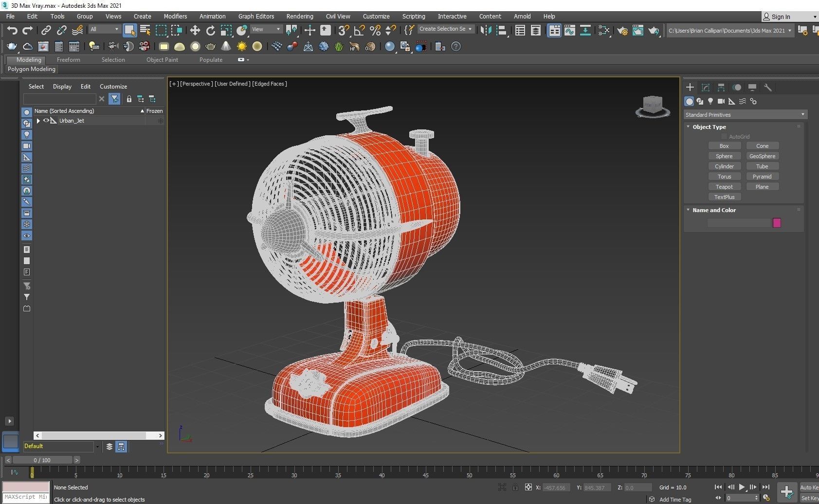
Task: Open the Standard Primitives dropdown
Action: 746,115
